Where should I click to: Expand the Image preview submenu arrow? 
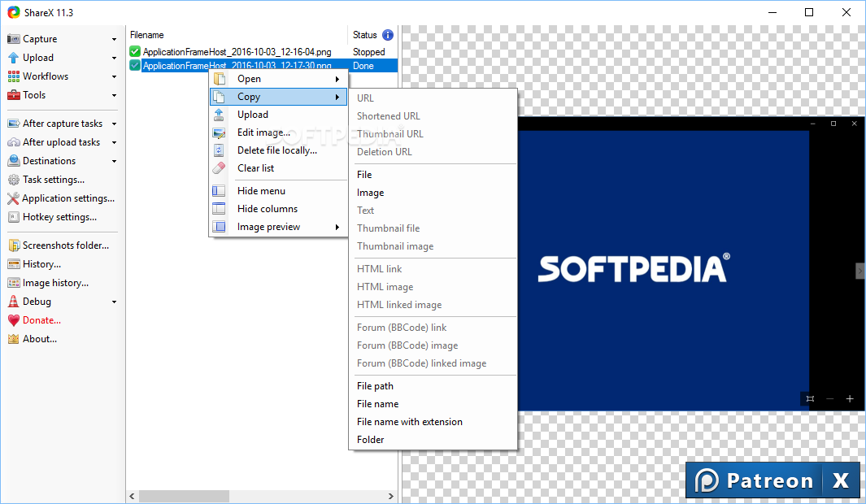point(337,227)
